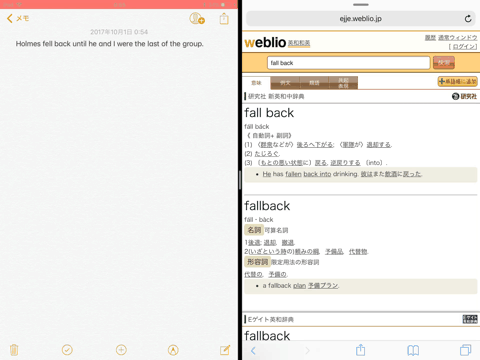Click the Eゲイト dictionary logo icon
Image resolution: width=480 pixels, height=360 pixels.
(x=470, y=319)
